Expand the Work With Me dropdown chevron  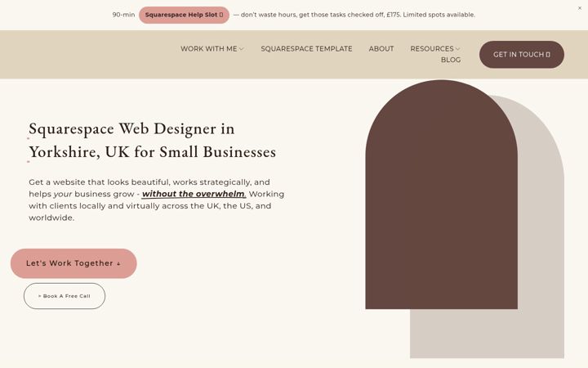click(242, 49)
